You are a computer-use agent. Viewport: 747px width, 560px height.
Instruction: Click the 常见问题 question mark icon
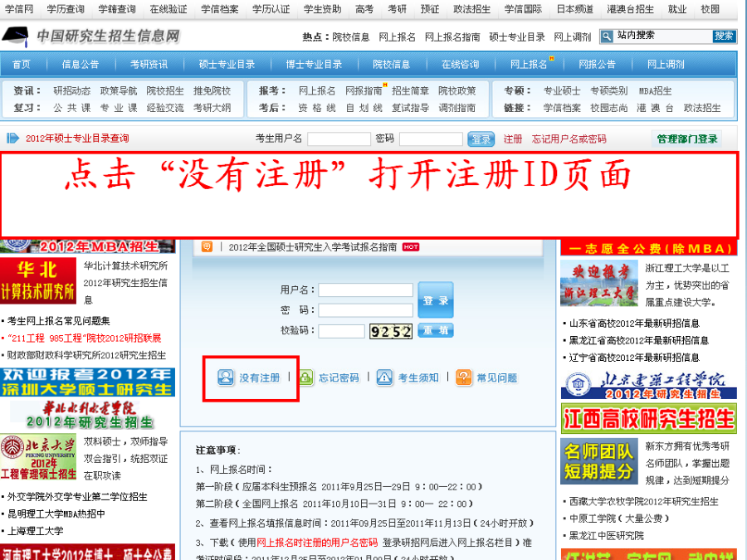pyautogui.click(x=463, y=377)
